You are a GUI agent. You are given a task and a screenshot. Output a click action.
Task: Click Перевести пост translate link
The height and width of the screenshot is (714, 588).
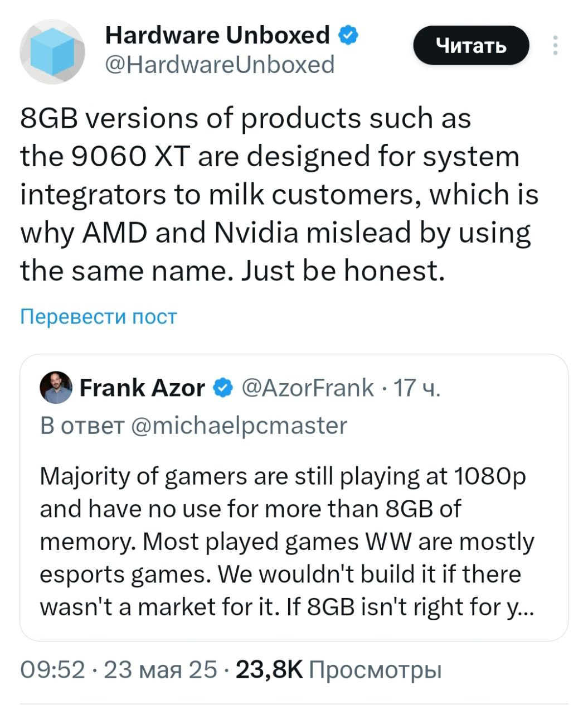[98, 317]
